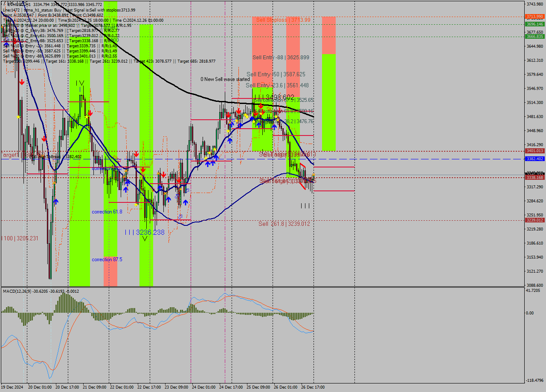
Task: Click the '21 Dec 09:00' time label
Action: tap(94, 387)
